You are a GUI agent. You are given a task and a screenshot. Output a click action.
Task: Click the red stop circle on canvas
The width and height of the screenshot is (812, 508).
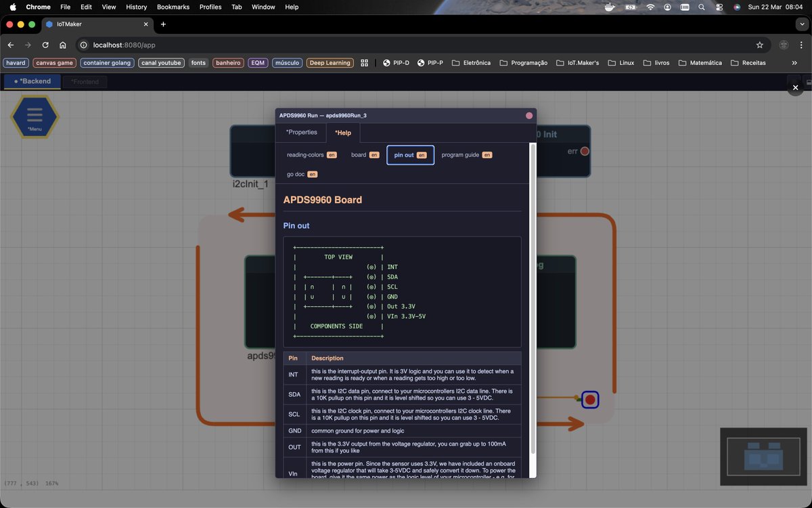590,400
